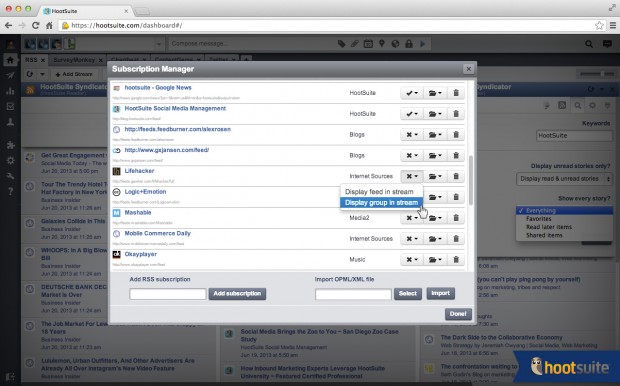Open folder menu for HootSuite Social Media Management
620x386 pixels.
pyautogui.click(x=435, y=114)
